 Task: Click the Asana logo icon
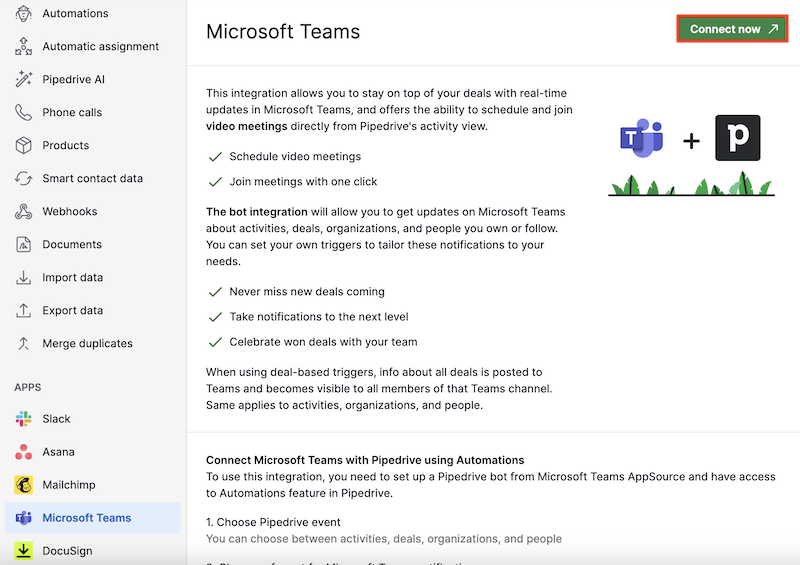coord(23,452)
